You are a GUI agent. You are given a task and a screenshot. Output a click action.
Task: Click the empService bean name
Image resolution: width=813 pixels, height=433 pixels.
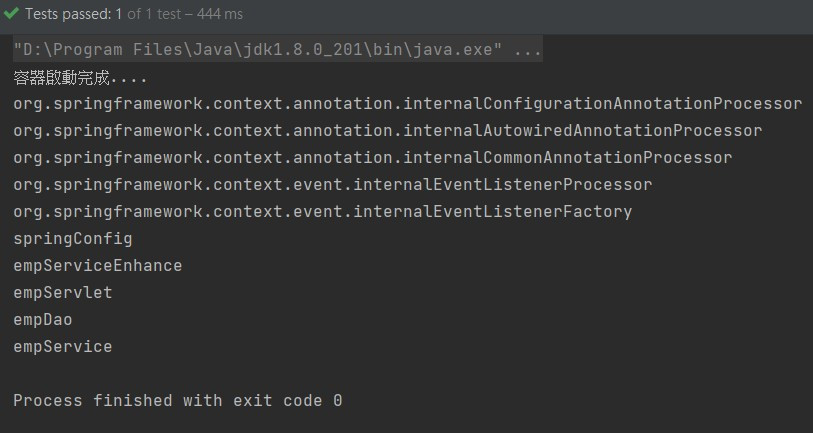click(x=63, y=346)
